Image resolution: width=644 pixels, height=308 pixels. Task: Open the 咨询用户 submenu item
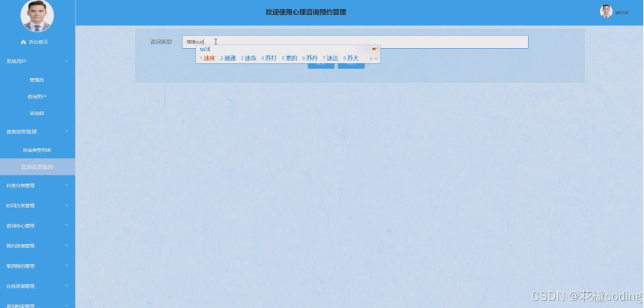(x=37, y=97)
